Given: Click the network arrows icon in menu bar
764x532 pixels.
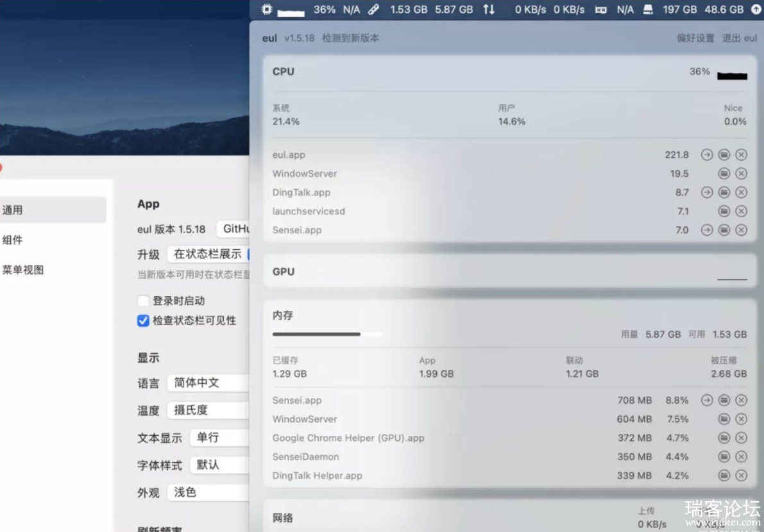Looking at the screenshot, I should (489, 10).
